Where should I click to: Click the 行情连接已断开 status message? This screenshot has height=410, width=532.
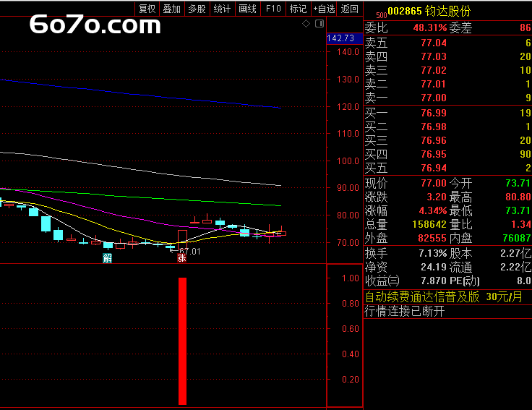click(x=405, y=311)
